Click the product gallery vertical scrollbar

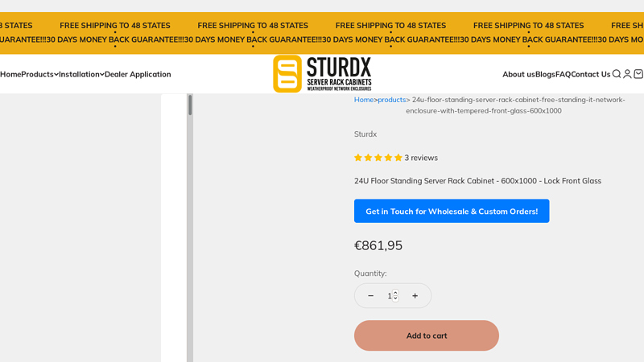(x=190, y=105)
